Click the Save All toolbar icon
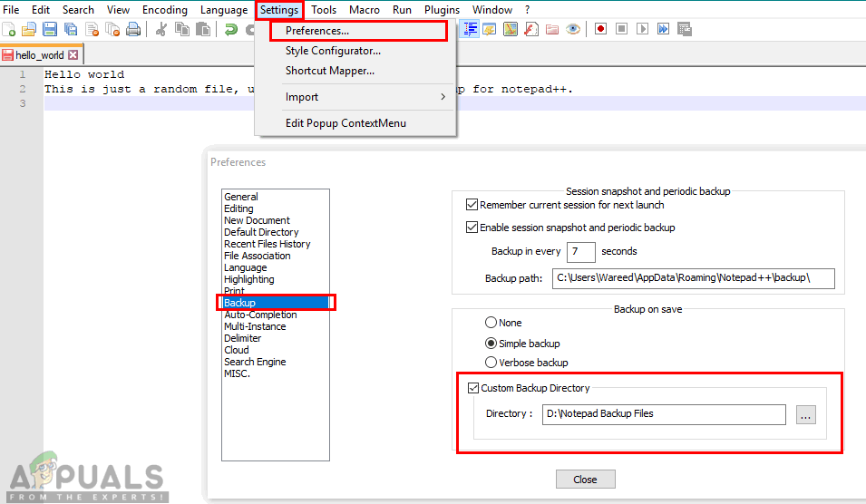866x504 pixels. (71, 29)
